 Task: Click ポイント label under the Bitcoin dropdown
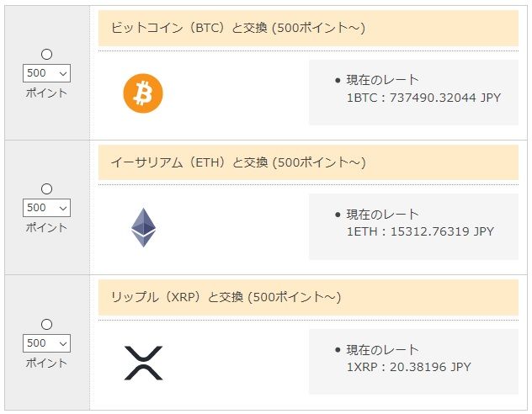click(46, 93)
